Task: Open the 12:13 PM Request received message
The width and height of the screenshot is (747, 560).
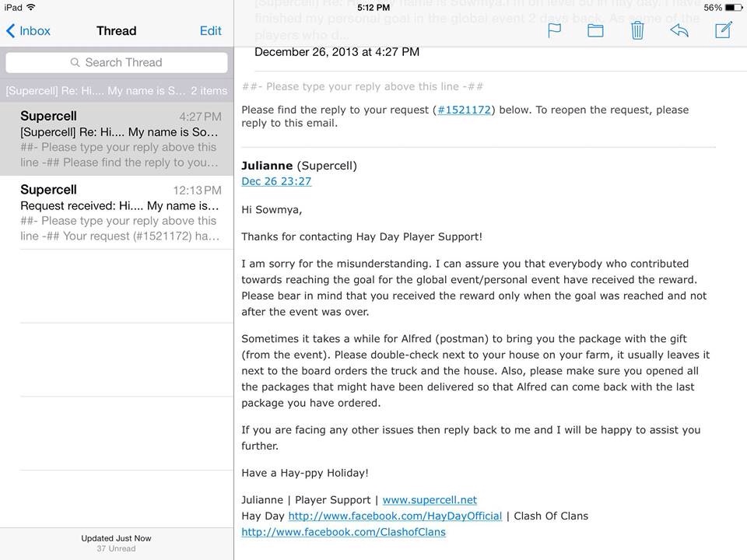Action: click(117, 212)
